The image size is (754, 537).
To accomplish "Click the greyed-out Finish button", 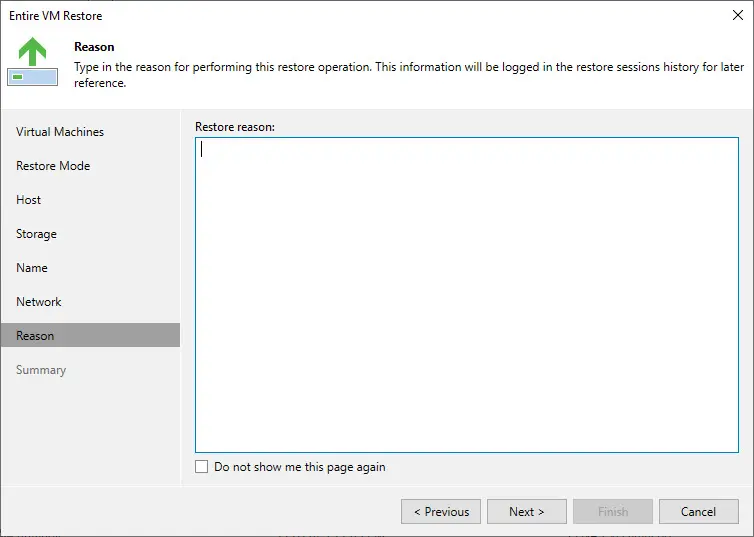I will click(613, 512).
